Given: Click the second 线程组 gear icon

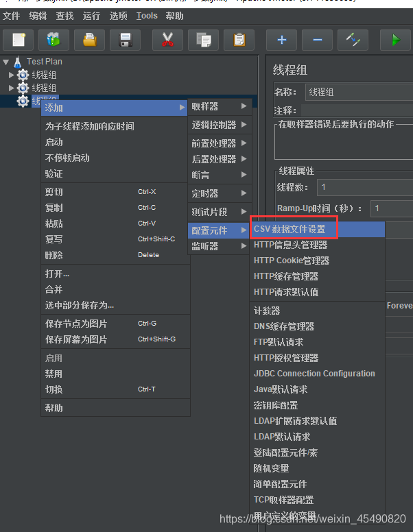Looking at the screenshot, I should click(23, 88).
